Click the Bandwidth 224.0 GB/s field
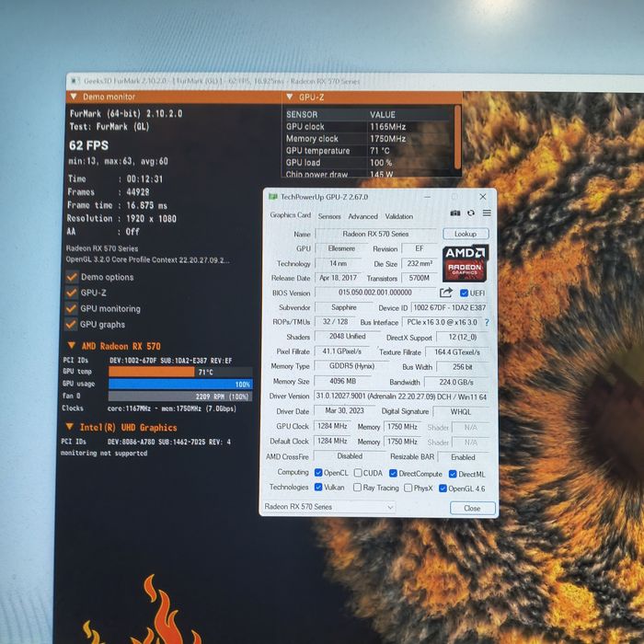The image size is (644, 644). click(456, 383)
